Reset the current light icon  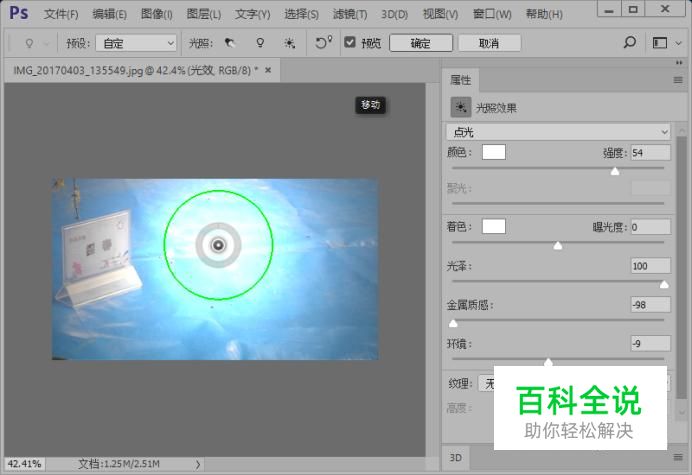pos(323,42)
